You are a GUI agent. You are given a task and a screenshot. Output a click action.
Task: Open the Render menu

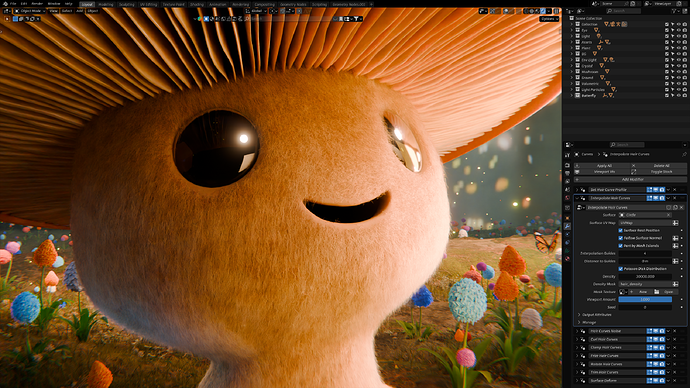tap(37, 4)
